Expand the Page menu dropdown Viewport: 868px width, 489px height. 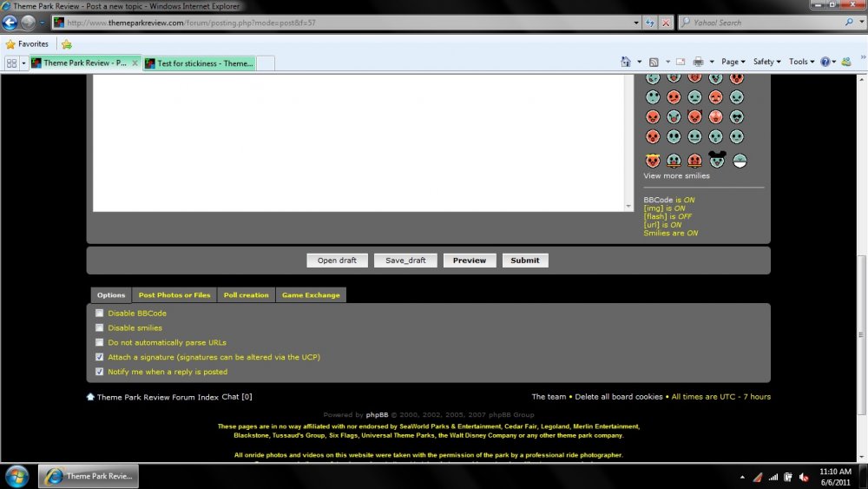pos(733,62)
